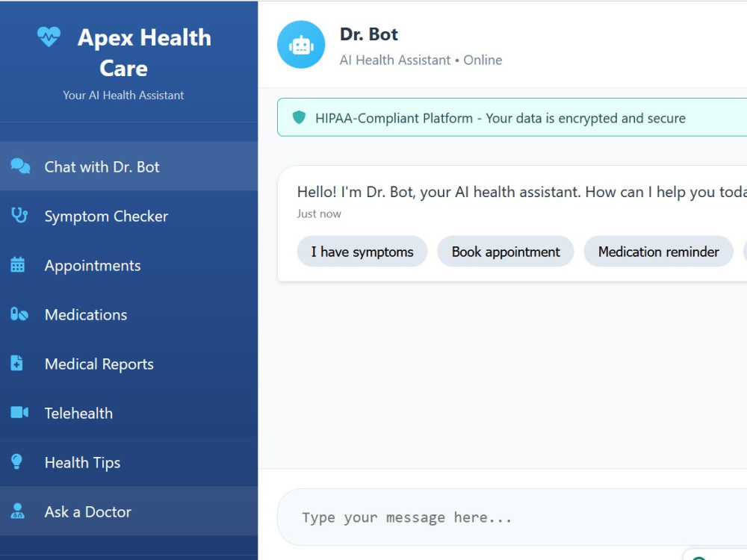Choose the 'Book appointment' quick reply
Image resolution: width=747 pixels, height=560 pixels.
point(506,252)
